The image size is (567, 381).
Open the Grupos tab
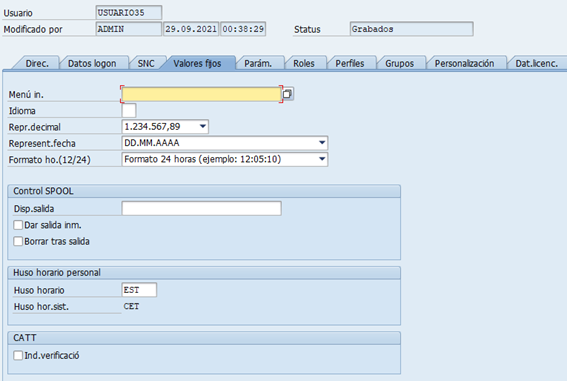click(x=400, y=63)
